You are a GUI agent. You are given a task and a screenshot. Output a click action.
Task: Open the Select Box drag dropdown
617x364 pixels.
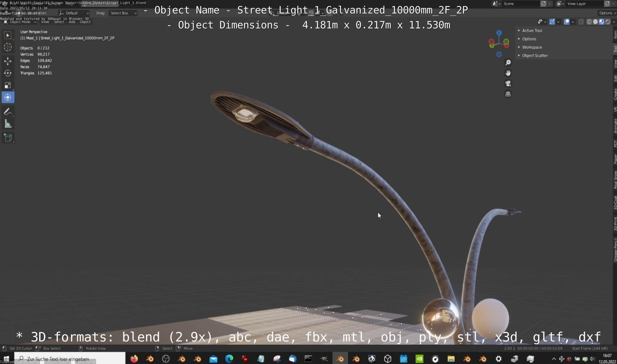tap(123, 13)
